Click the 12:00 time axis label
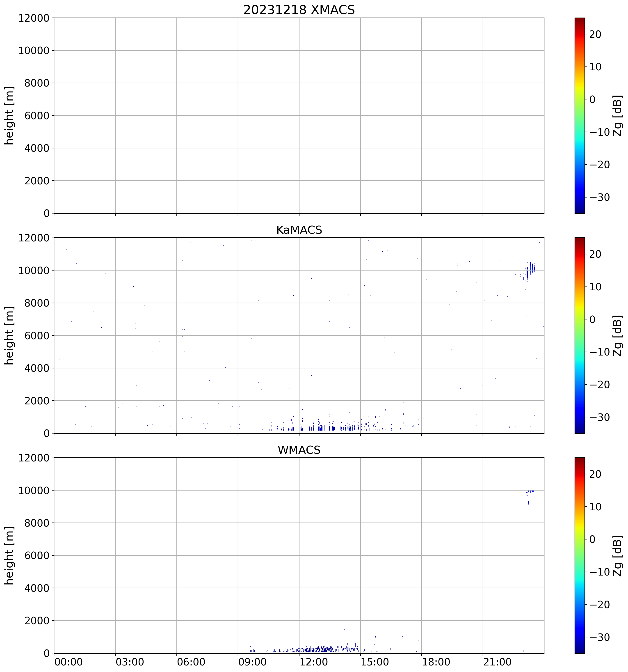The width and height of the screenshot is (628, 672). pyautogui.click(x=313, y=662)
